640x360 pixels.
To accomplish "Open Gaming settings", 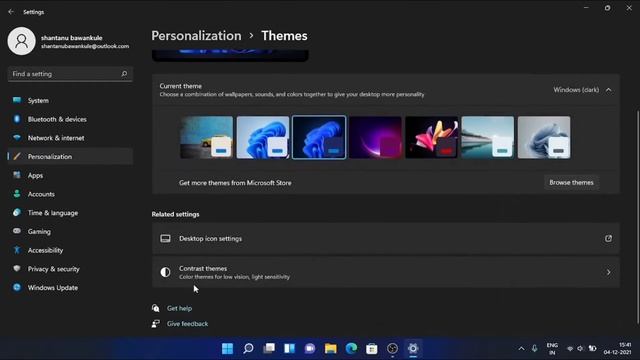I will 70,231.
